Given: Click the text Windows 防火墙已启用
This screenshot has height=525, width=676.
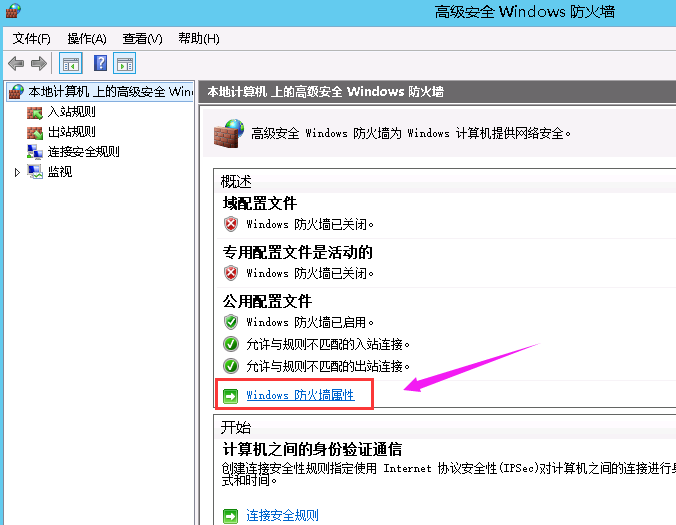Looking at the screenshot, I should (x=310, y=322).
